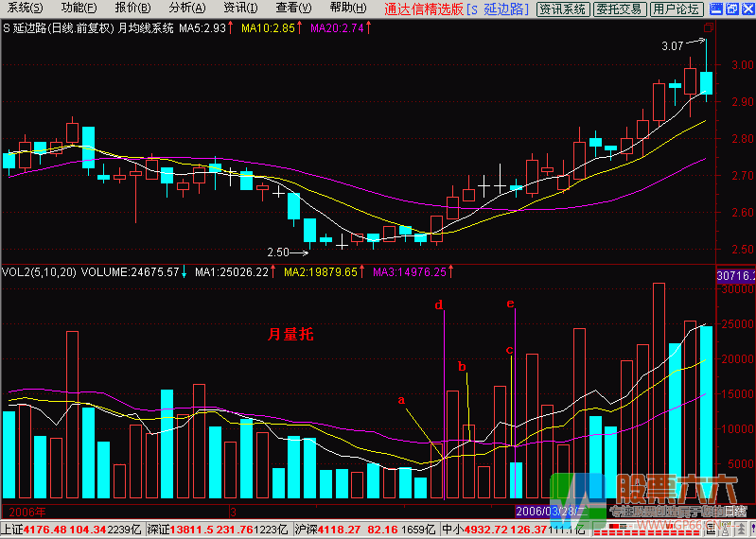Click the red up arrow beside MA5:2.93

pyautogui.click(x=233, y=28)
